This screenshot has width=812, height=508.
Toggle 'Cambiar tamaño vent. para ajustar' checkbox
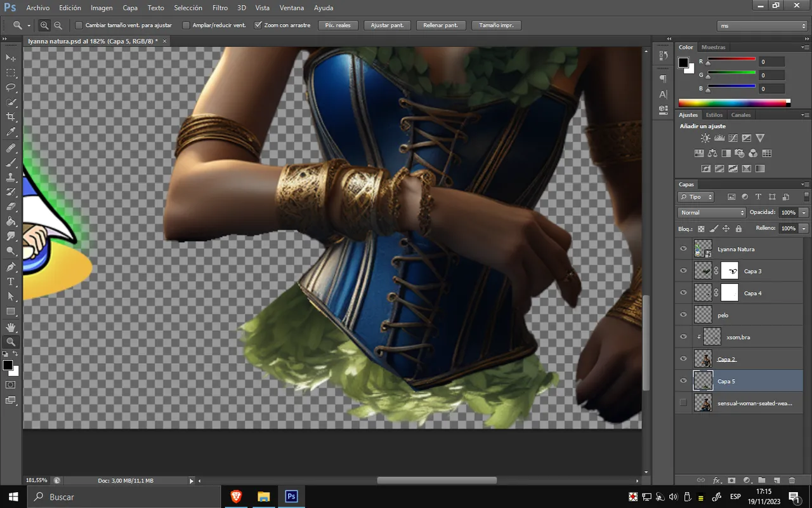point(79,25)
